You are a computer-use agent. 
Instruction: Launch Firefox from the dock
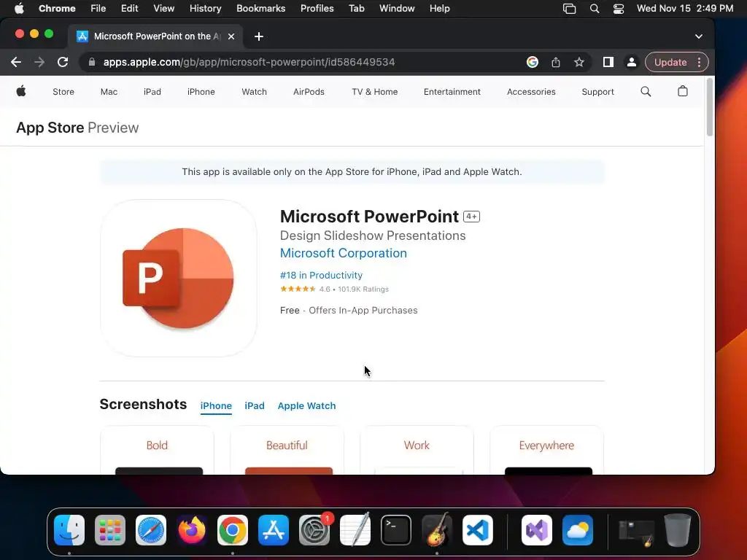pyautogui.click(x=192, y=530)
